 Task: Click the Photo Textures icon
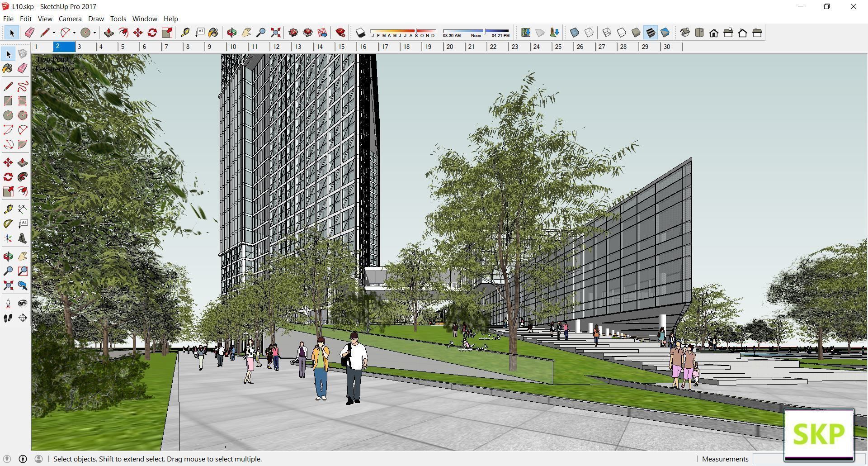(554, 33)
